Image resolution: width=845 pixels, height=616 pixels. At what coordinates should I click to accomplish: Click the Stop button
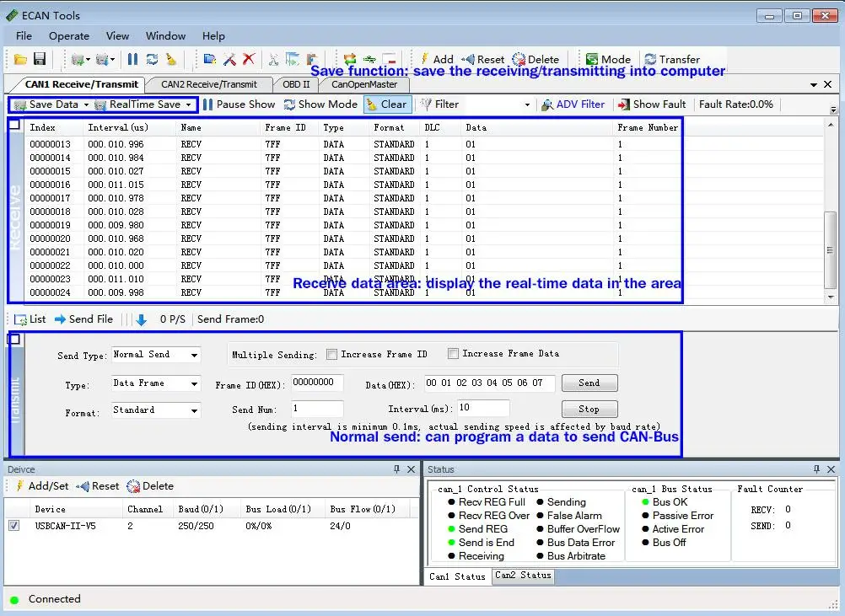tap(589, 410)
